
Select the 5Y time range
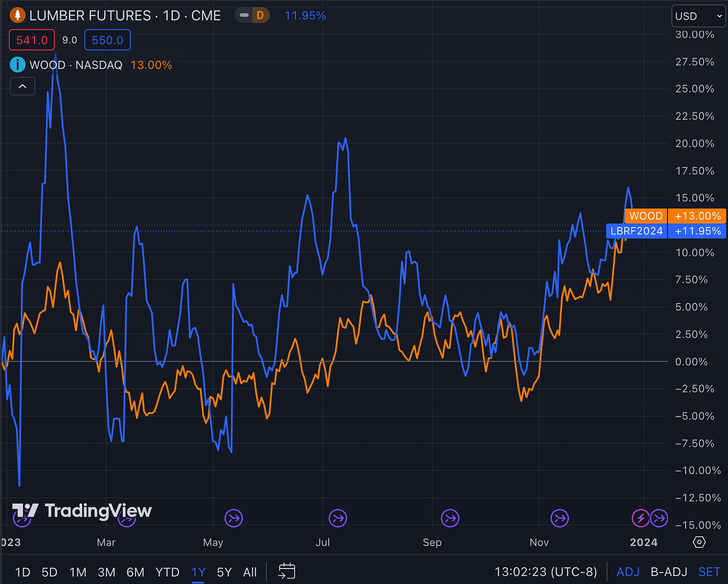(x=224, y=572)
